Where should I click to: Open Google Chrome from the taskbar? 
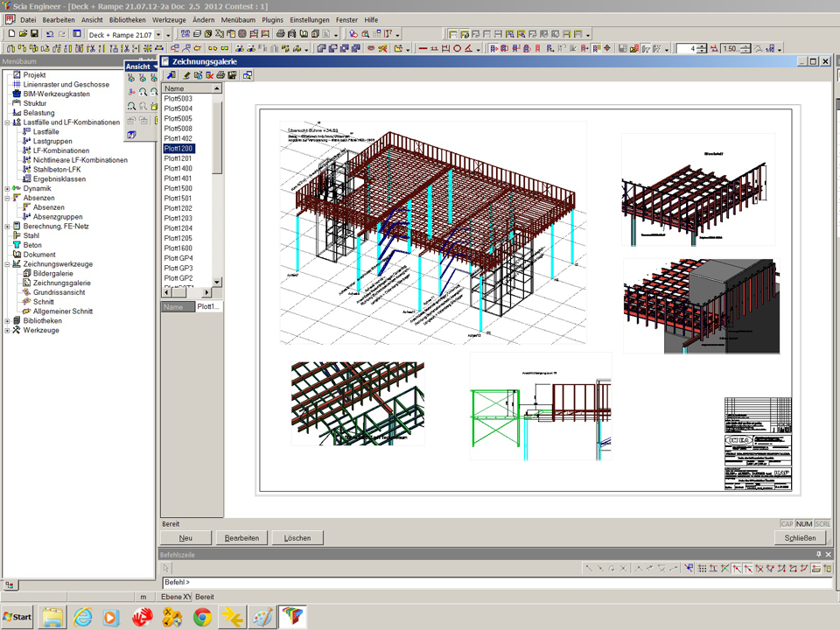click(202, 617)
